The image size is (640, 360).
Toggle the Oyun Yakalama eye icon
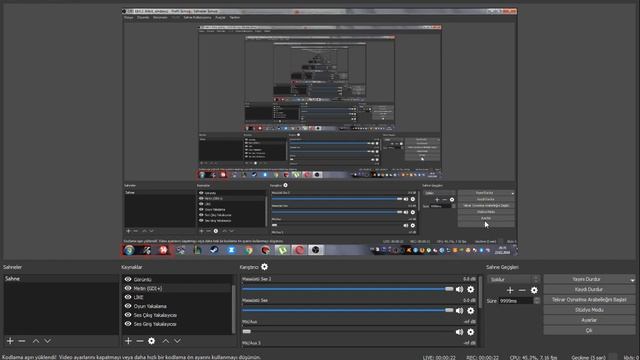point(128,306)
